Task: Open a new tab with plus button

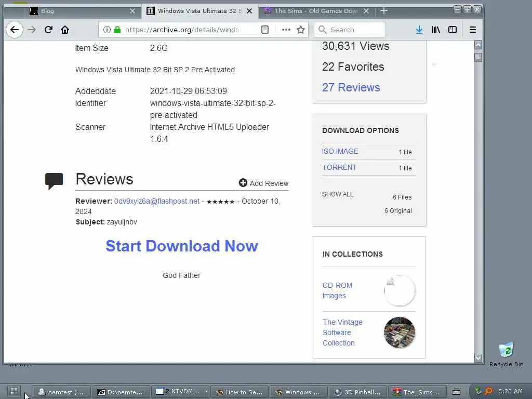Action: click(384, 11)
